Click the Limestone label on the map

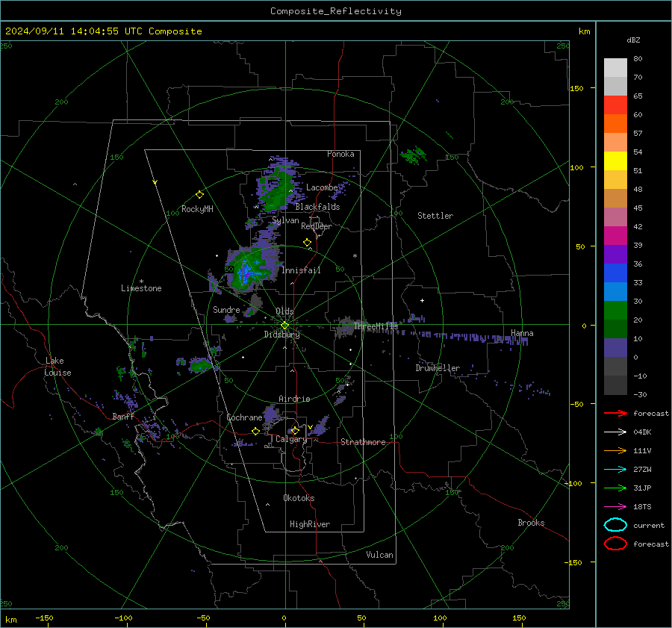click(x=141, y=288)
